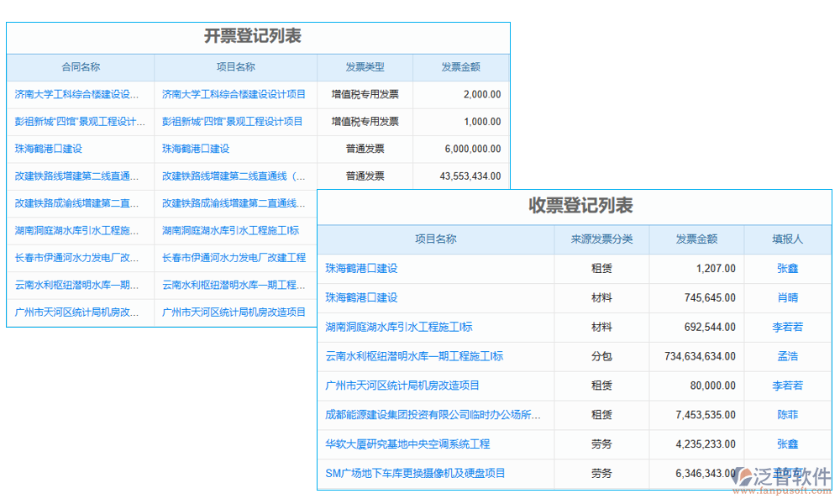
Task: Click the 合同名称 column header
Action: coord(79,67)
